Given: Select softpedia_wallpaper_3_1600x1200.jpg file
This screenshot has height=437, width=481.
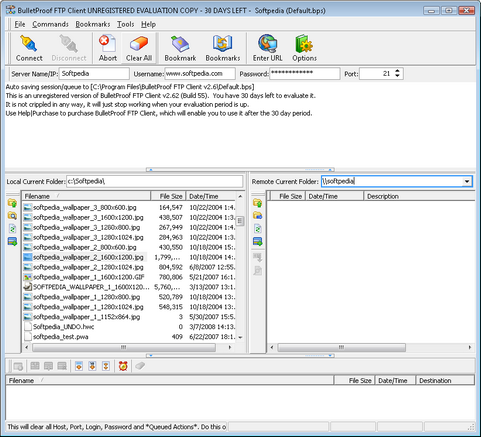Looking at the screenshot, I should (88, 217).
